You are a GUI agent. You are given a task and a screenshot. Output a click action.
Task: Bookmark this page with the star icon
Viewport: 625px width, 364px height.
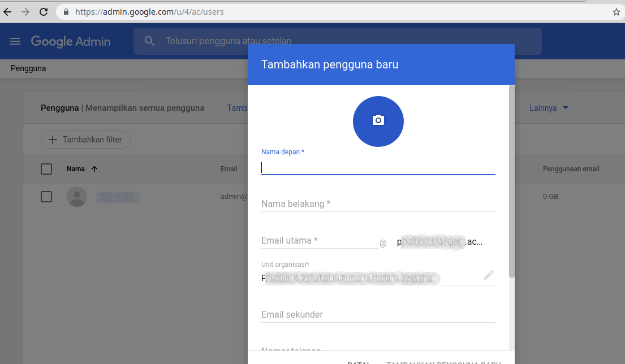pos(616,12)
